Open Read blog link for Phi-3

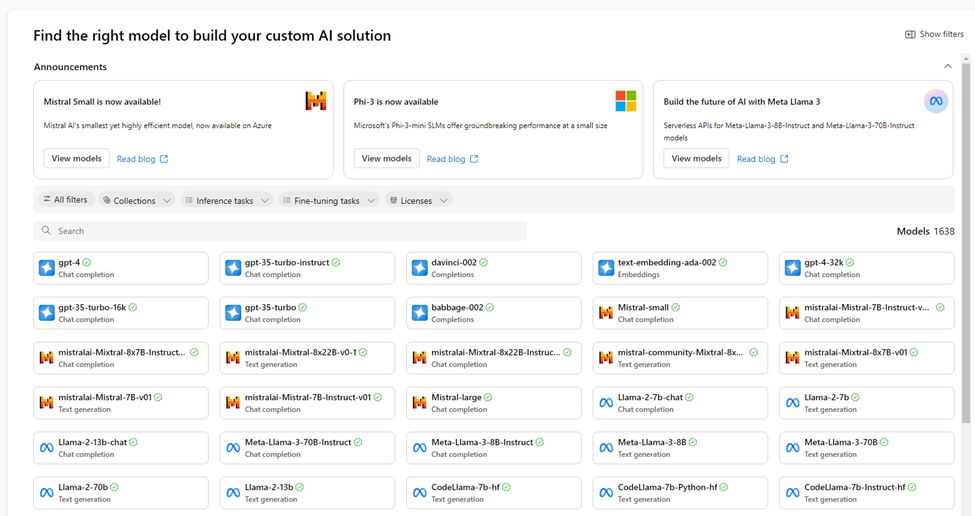click(452, 159)
